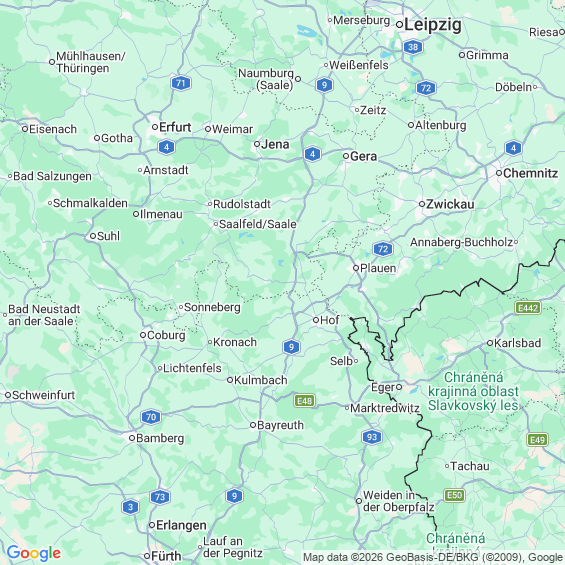Click the A3 highway shield near Erlangen
Screen dimensions: 565x565
coord(130,507)
